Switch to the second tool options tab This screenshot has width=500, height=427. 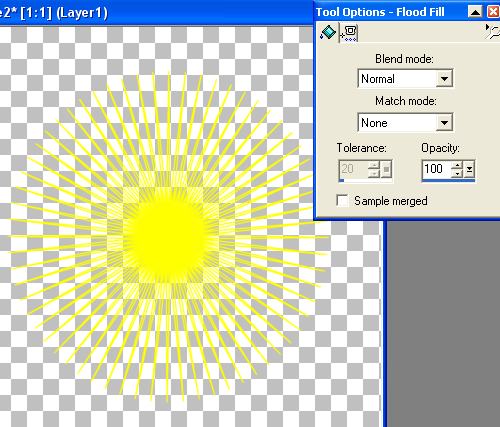(349, 33)
